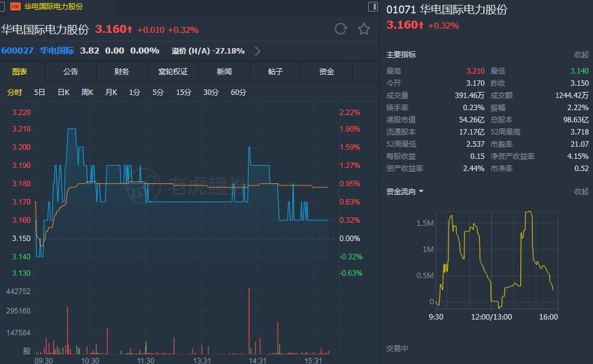This screenshot has width=593, height=364.
Task: Click the 成交量 value 391.46万
Action: 469,96
